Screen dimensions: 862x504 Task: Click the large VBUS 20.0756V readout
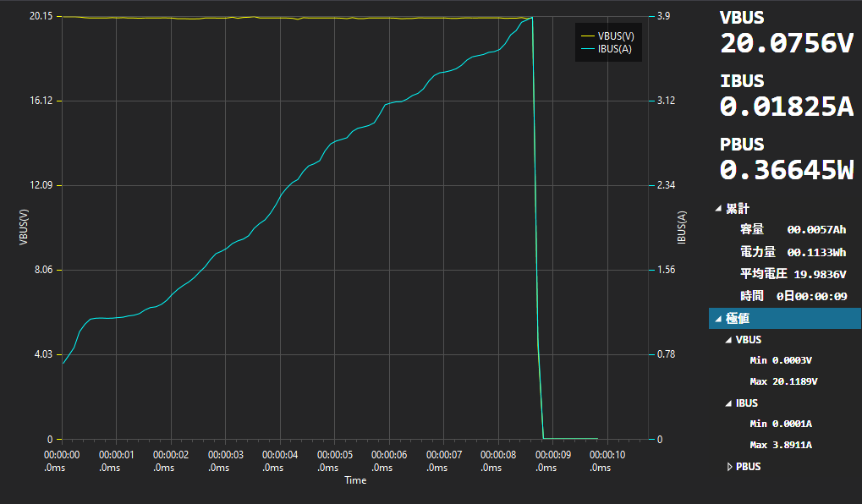pos(787,43)
